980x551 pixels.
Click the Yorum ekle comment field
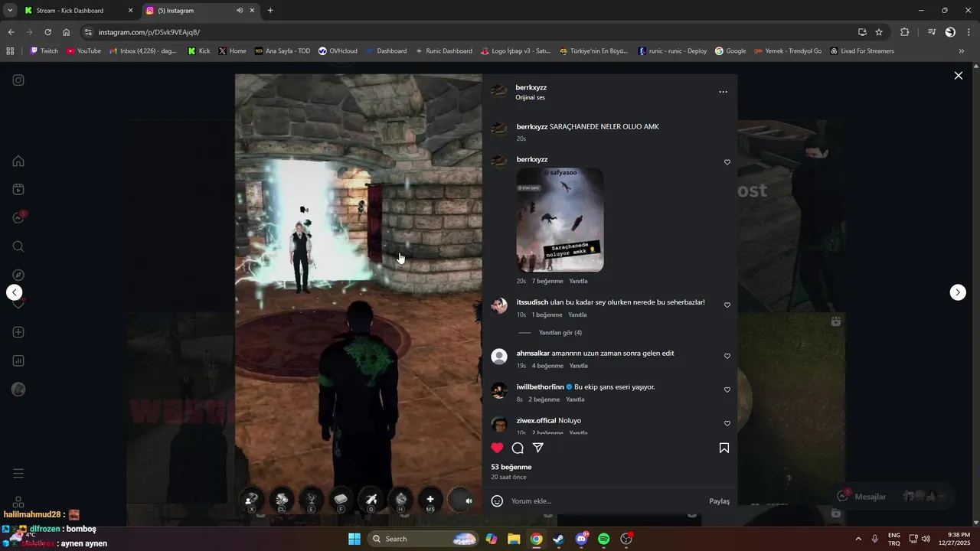tap(606, 501)
